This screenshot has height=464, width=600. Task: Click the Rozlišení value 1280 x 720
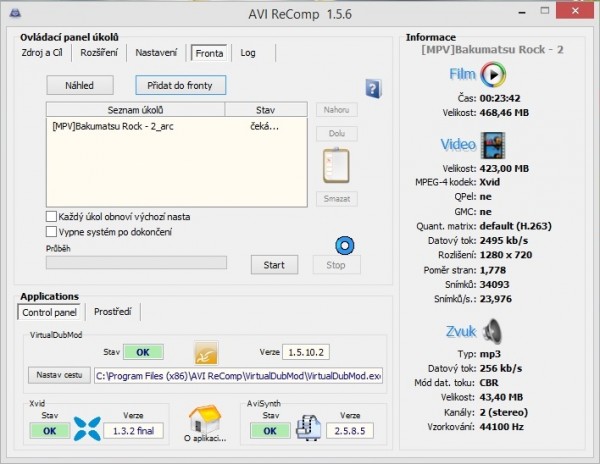(x=506, y=255)
